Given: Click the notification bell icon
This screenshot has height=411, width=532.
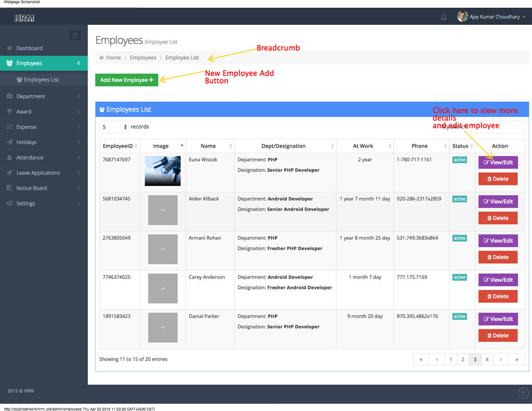Looking at the screenshot, I should (443, 17).
